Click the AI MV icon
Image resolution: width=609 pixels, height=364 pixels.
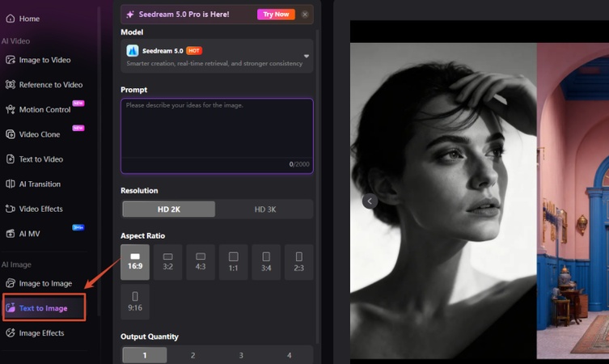11,234
